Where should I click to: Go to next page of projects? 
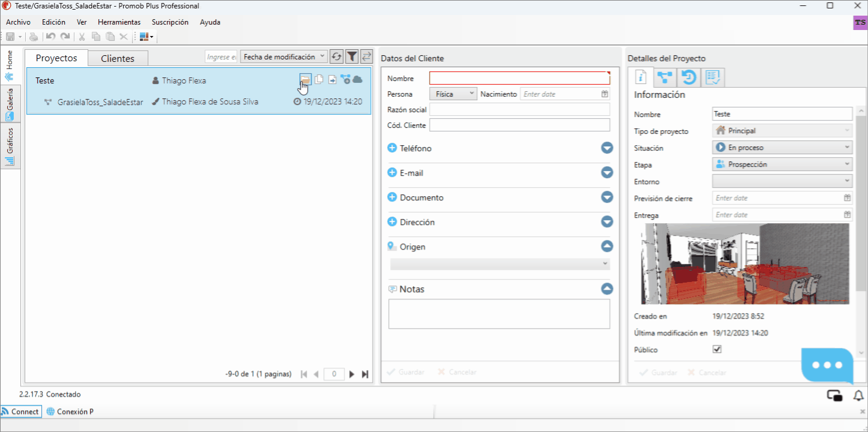[352, 374]
